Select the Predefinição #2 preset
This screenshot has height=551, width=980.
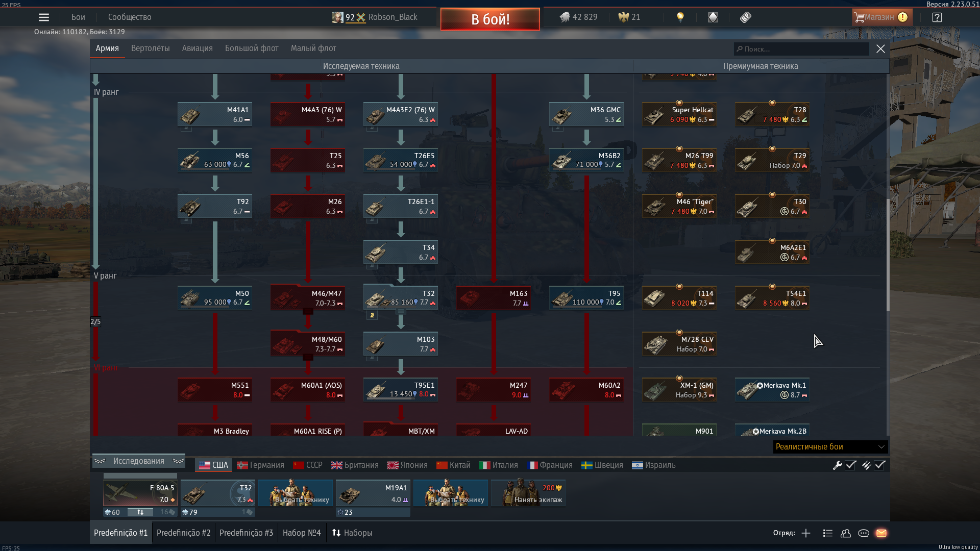click(183, 533)
